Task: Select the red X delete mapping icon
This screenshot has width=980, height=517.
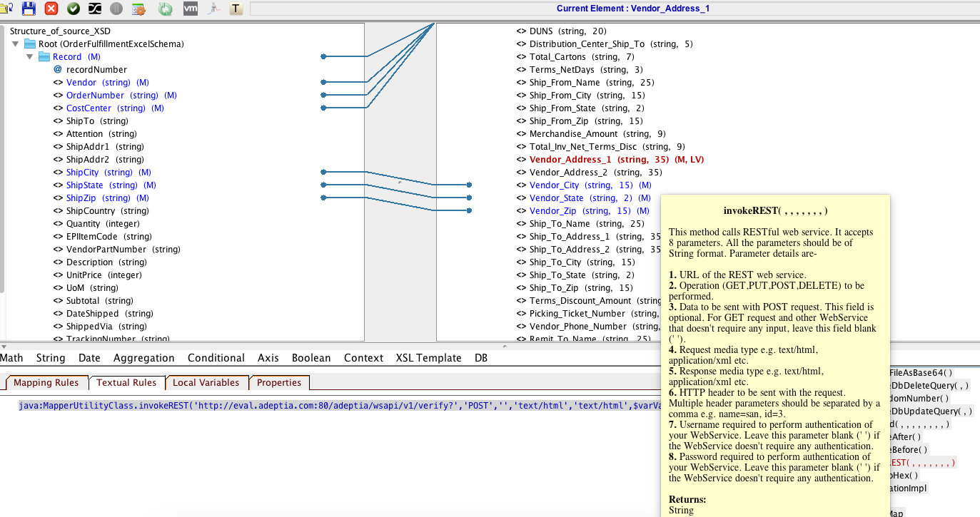Action: pyautogui.click(x=51, y=9)
